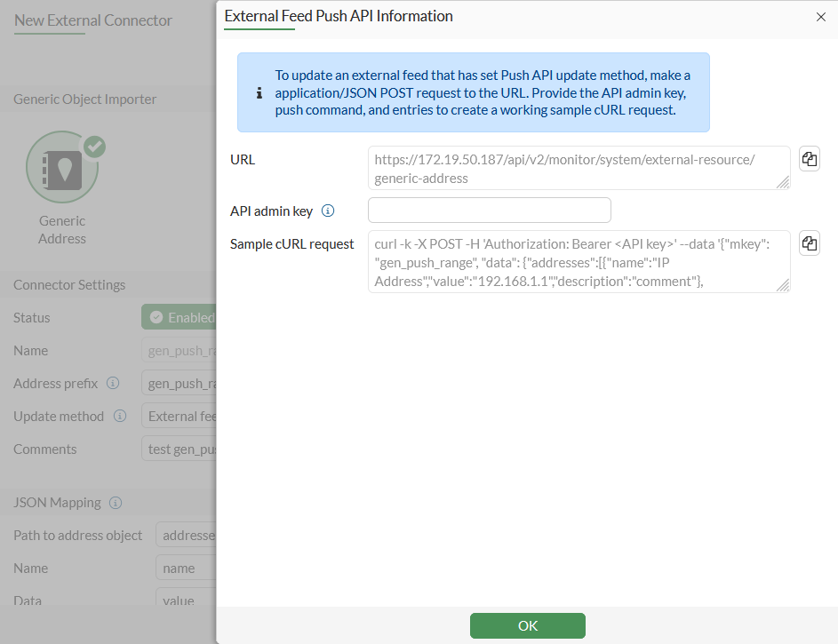This screenshot has width=838, height=644.
Task: Click the Address prefix info icon
Action: click(x=113, y=384)
